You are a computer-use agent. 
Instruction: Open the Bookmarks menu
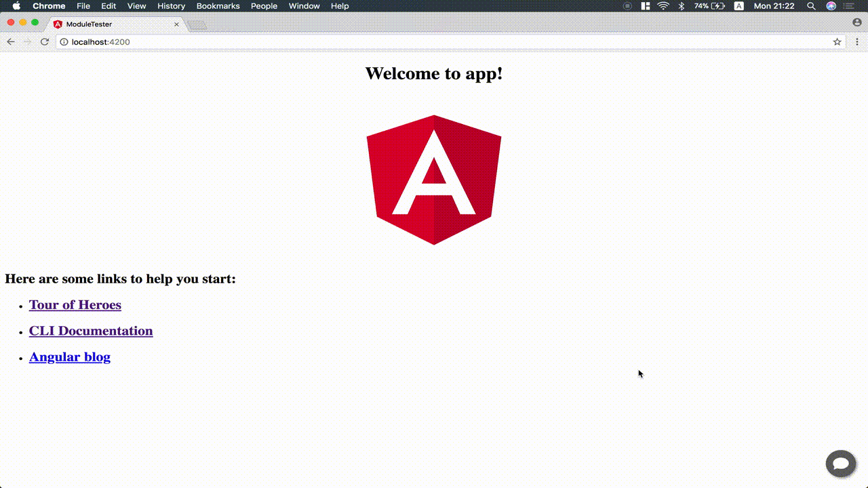(x=218, y=6)
